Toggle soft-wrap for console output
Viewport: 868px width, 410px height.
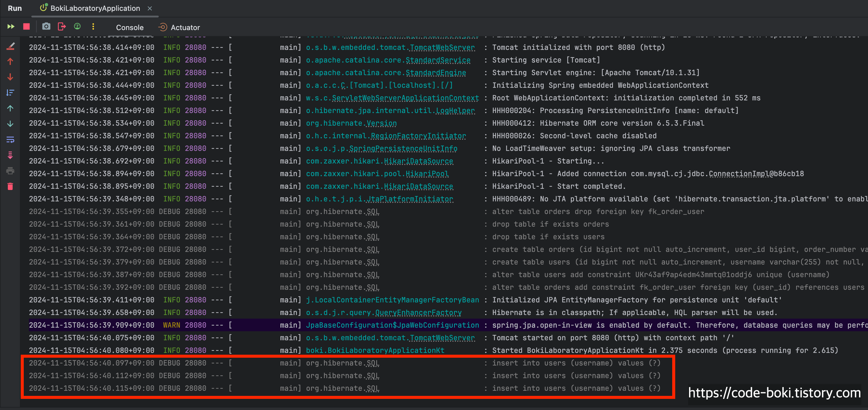coord(11,139)
